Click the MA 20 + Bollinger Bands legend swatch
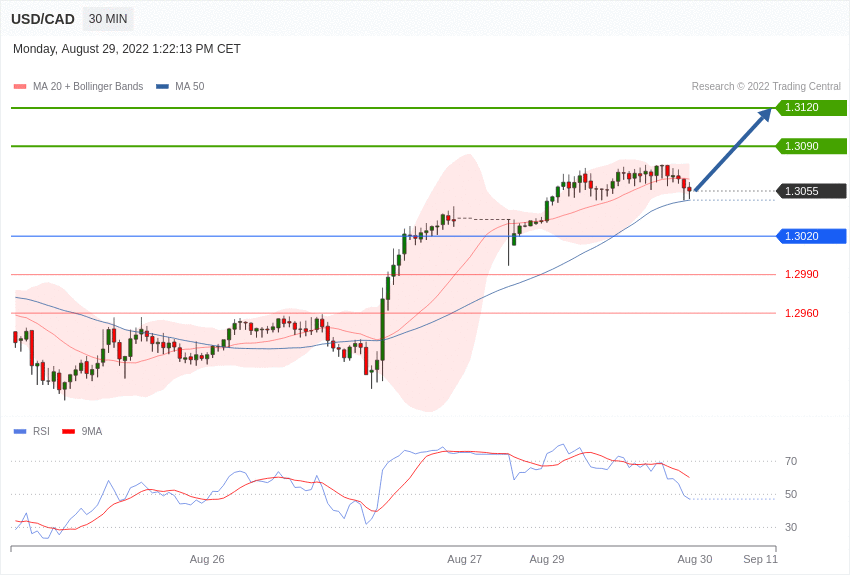This screenshot has height=576, width=850. pos(20,86)
